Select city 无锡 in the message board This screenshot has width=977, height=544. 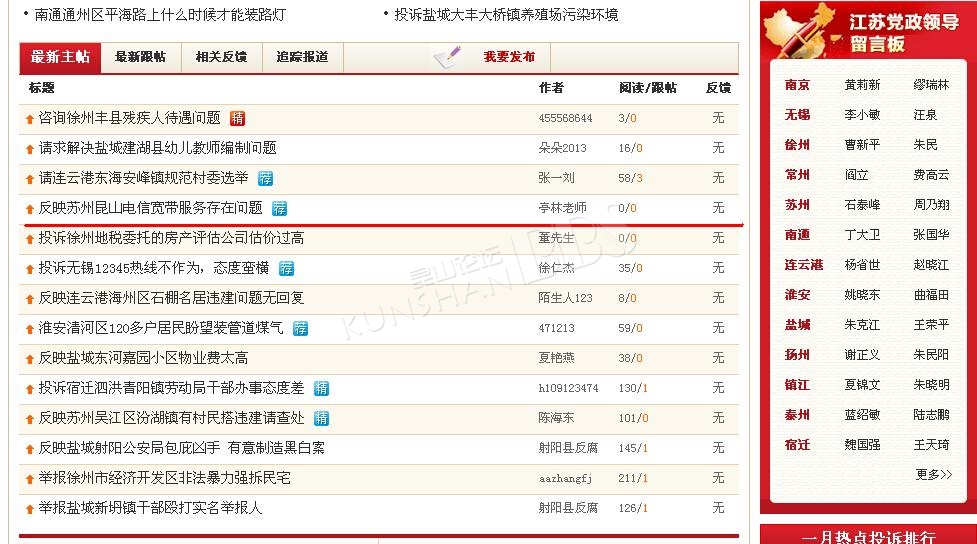797,115
